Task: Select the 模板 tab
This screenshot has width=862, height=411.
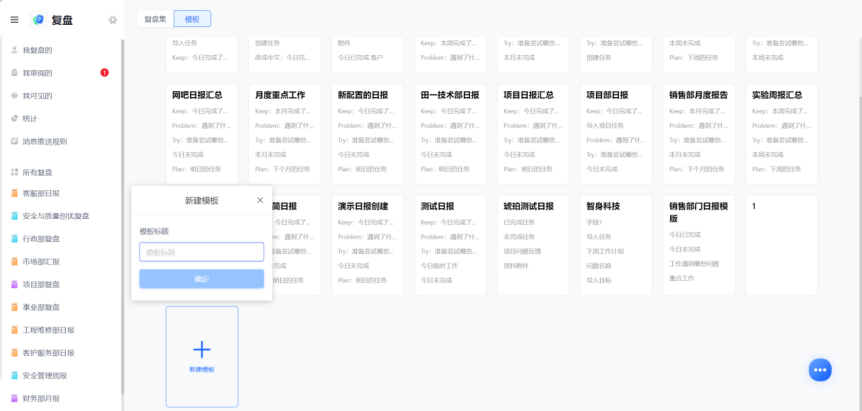Action: coord(192,19)
